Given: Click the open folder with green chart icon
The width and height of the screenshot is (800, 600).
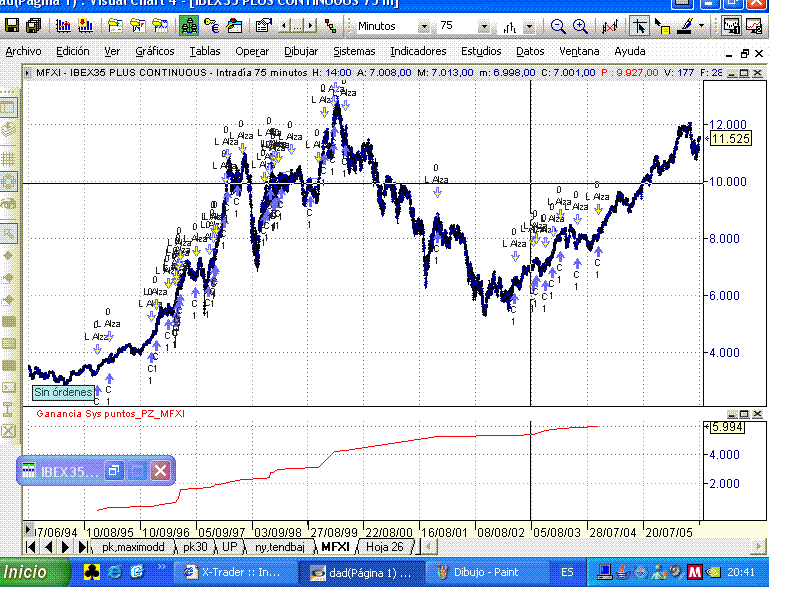Looking at the screenshot, I should pos(115,26).
